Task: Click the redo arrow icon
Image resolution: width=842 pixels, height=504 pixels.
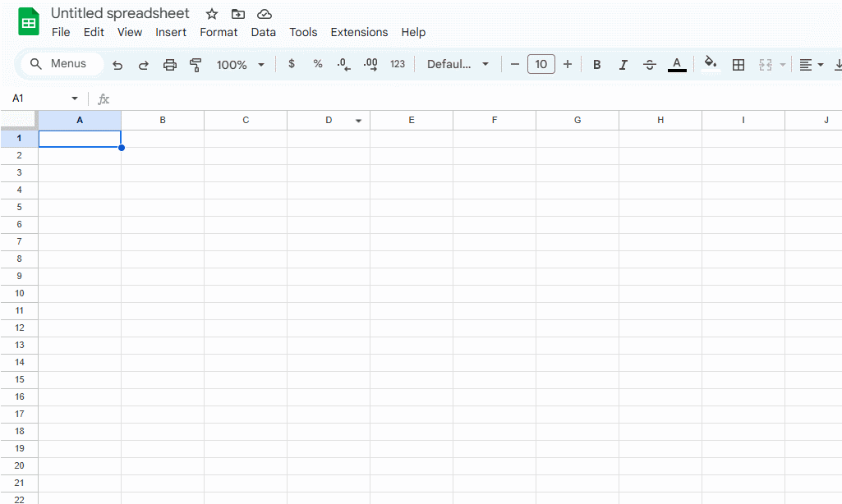Action: click(x=144, y=65)
